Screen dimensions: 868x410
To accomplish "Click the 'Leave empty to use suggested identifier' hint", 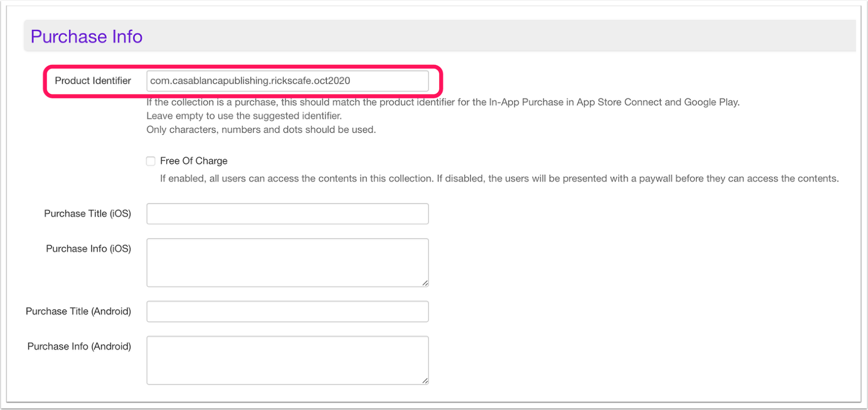I will pyautogui.click(x=244, y=116).
